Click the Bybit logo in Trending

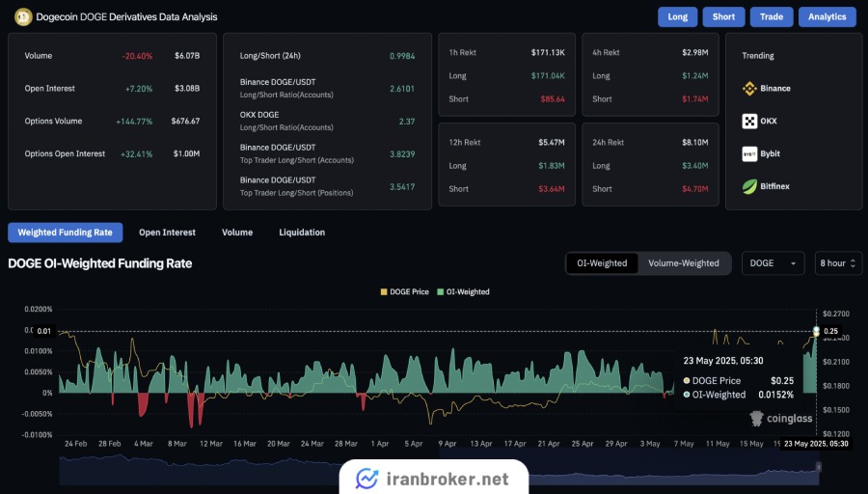(749, 154)
